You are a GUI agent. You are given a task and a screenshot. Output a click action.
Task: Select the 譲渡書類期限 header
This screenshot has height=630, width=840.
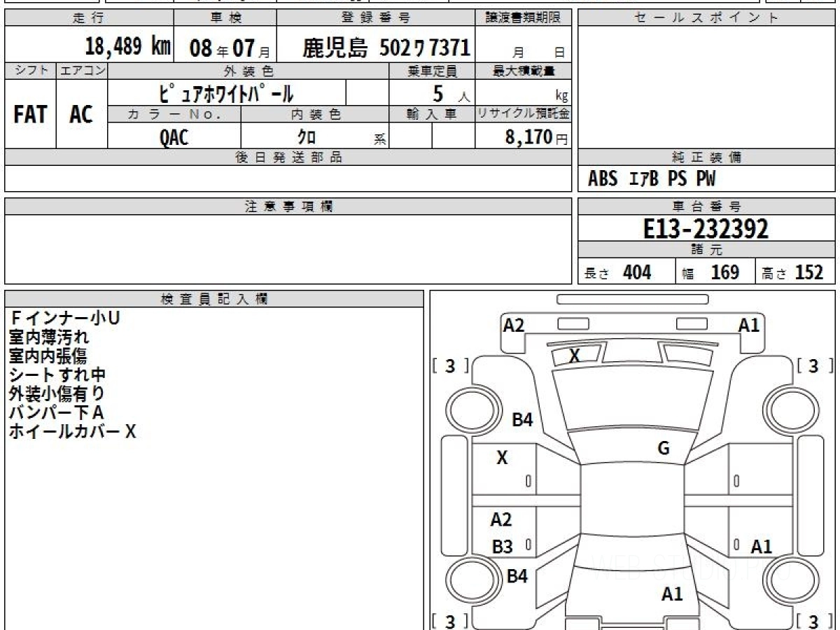pos(523,18)
